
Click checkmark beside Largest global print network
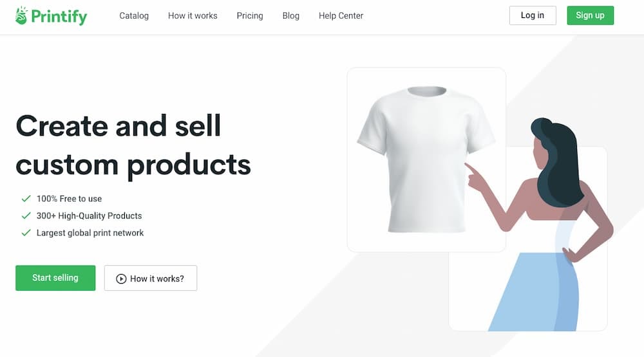click(26, 233)
